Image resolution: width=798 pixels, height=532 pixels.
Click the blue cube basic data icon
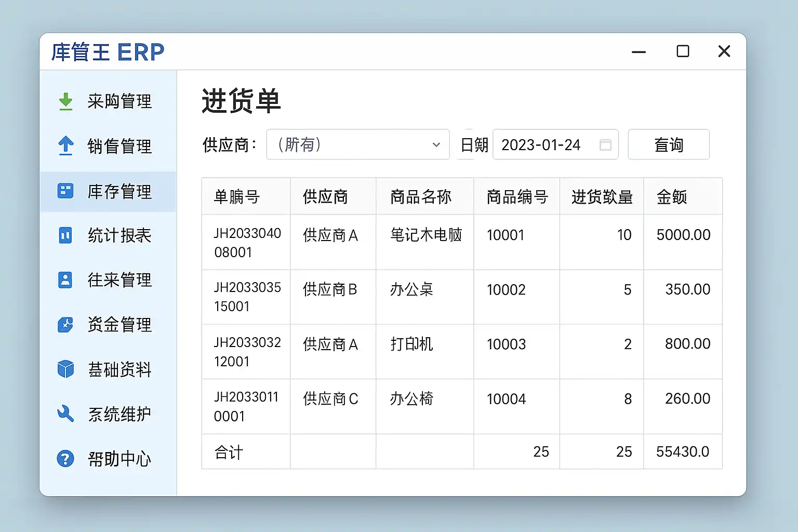[x=65, y=369]
